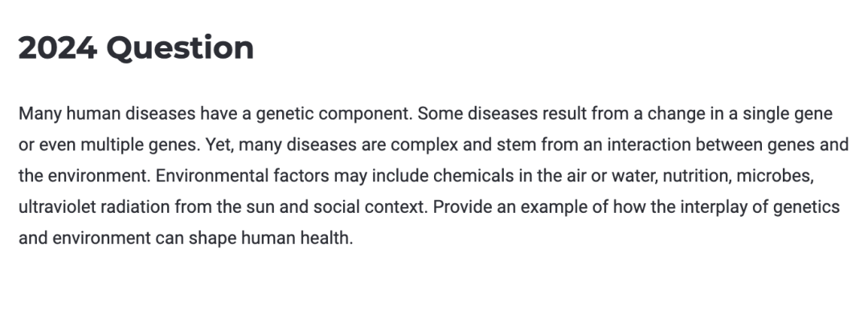868x310 pixels.
Task: Click the word "nutrition" in the paragraph
Action: coord(697,177)
